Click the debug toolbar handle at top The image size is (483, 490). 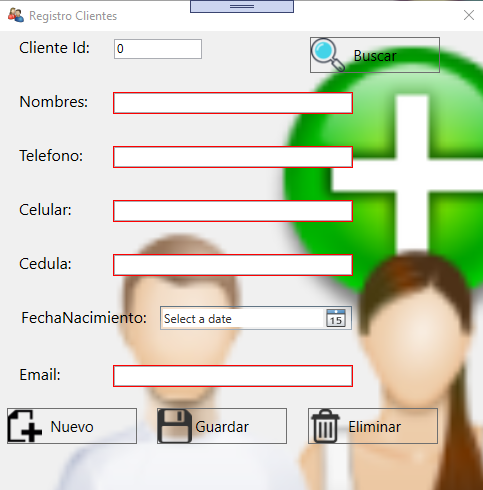pyautogui.click(x=242, y=6)
